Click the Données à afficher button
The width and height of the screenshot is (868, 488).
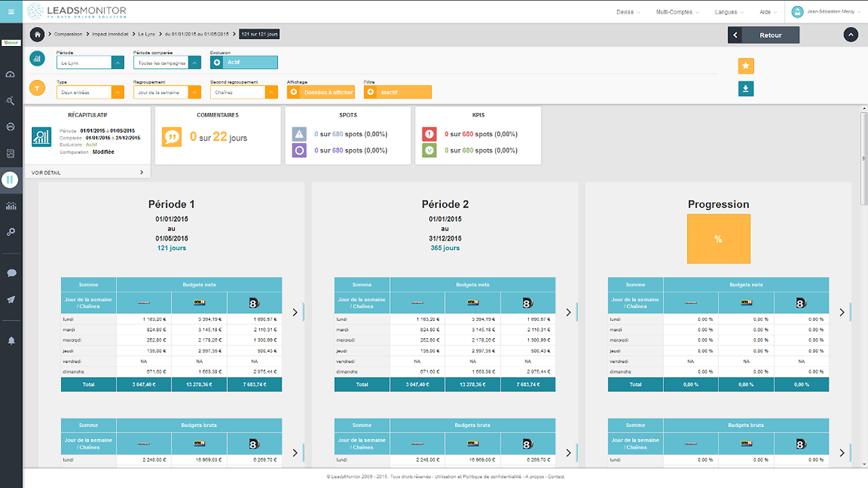[x=321, y=92]
